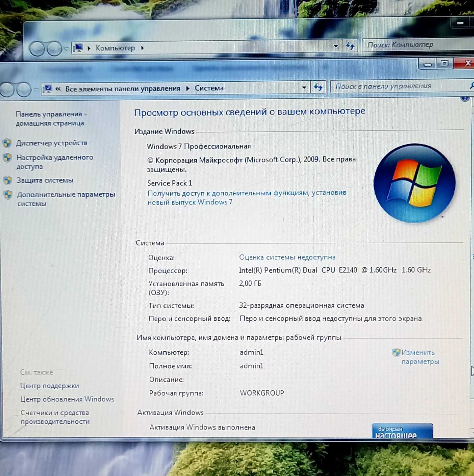Open Device Manager (Диспетчер устройств) link
The width and height of the screenshot is (474, 476).
52,143
